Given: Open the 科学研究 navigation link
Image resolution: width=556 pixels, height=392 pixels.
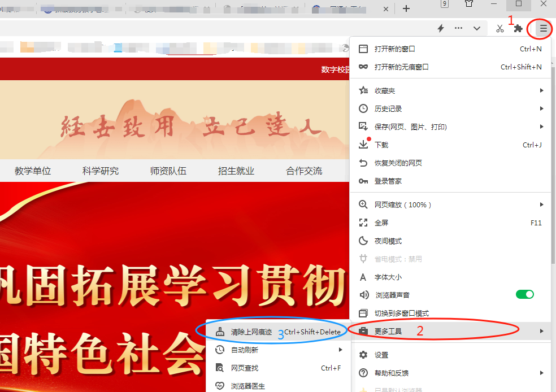Looking at the screenshot, I should point(101,171).
